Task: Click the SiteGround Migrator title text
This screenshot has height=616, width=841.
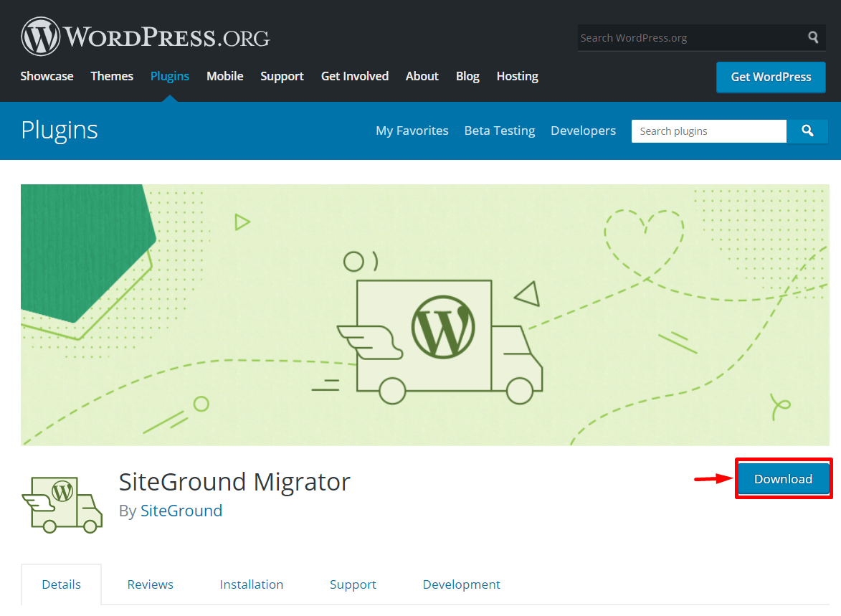Action: tap(234, 482)
